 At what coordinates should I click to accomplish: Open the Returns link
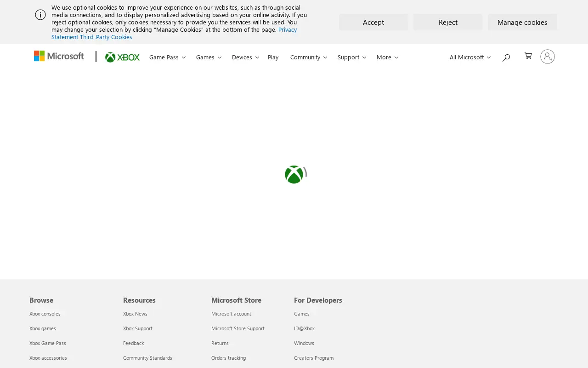tap(220, 343)
